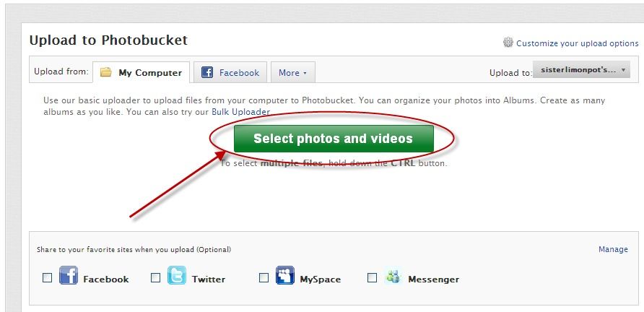Toggle the Messenger sharing checkbox
This screenshot has width=644, height=312.
(372, 278)
